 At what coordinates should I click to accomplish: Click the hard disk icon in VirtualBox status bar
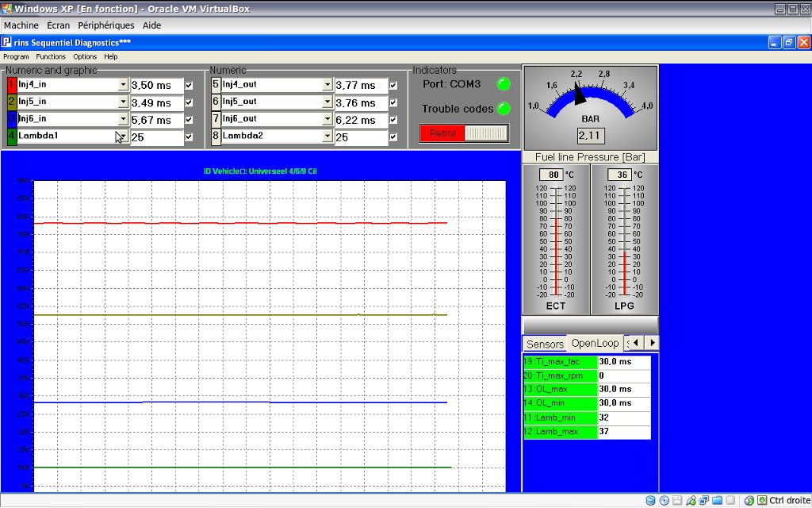(651, 500)
